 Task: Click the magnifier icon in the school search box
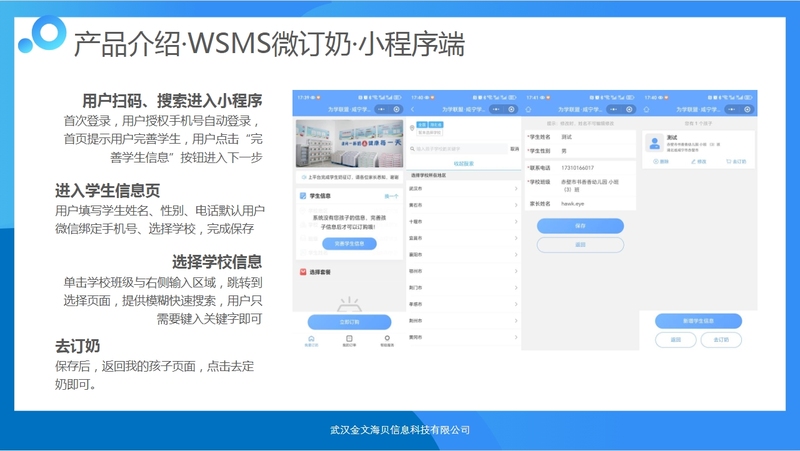413,149
